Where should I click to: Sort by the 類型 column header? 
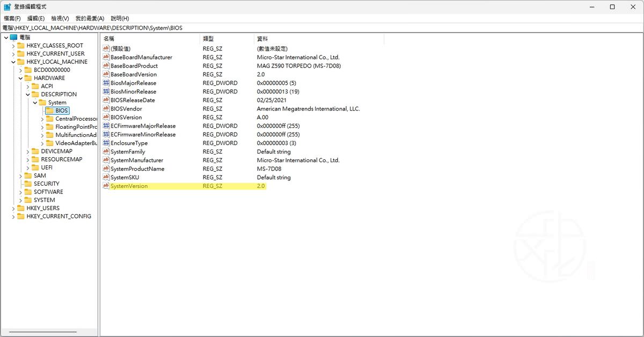(226, 39)
